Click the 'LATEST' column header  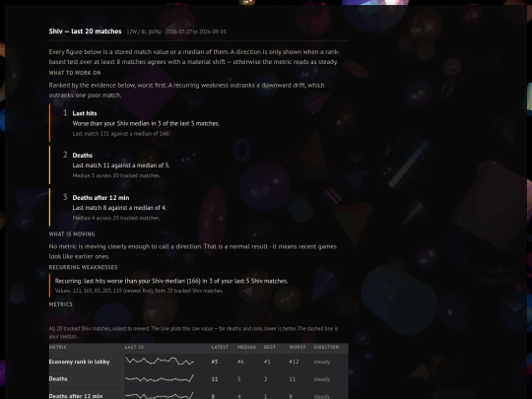tap(220, 347)
